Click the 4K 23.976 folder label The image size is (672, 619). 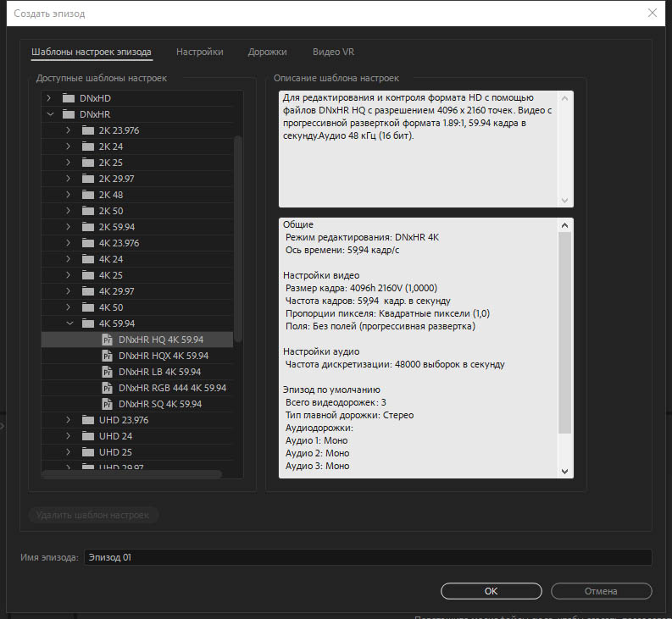[119, 243]
